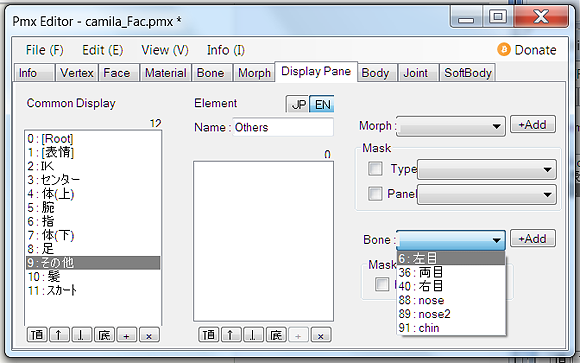Move display frame down in Common Display

coord(82,335)
